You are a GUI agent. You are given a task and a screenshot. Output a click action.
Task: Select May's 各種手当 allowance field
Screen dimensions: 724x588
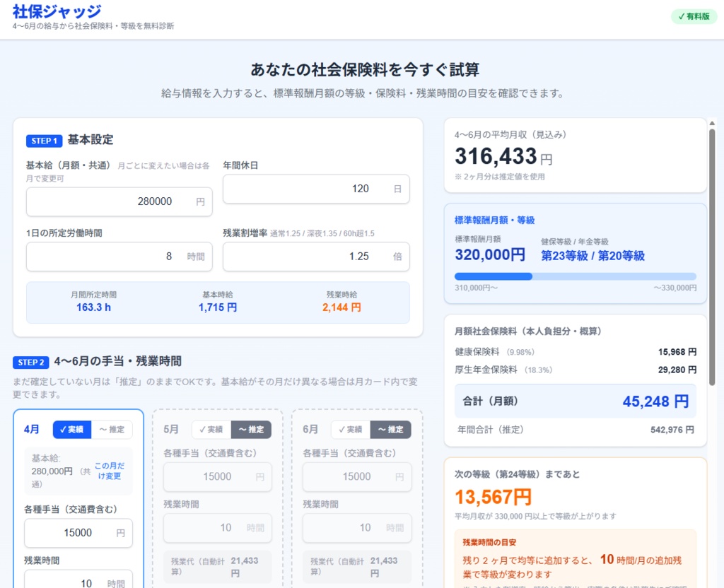pos(217,477)
